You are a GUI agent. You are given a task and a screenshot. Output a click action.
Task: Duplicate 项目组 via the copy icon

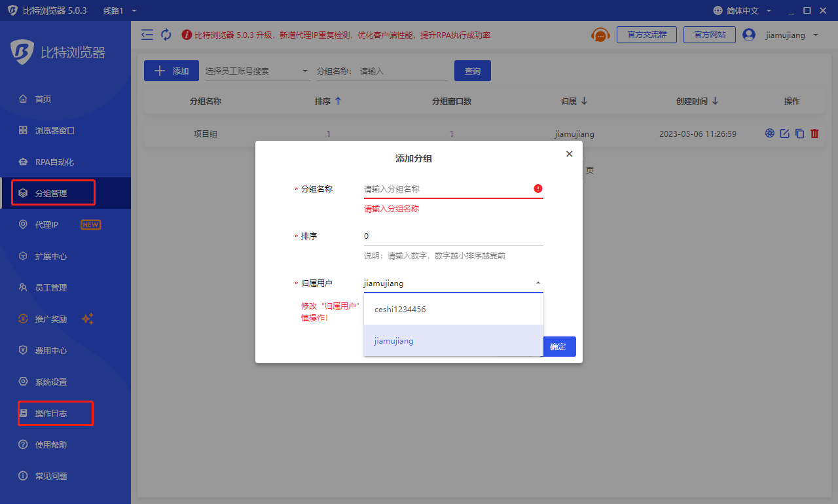(x=799, y=133)
